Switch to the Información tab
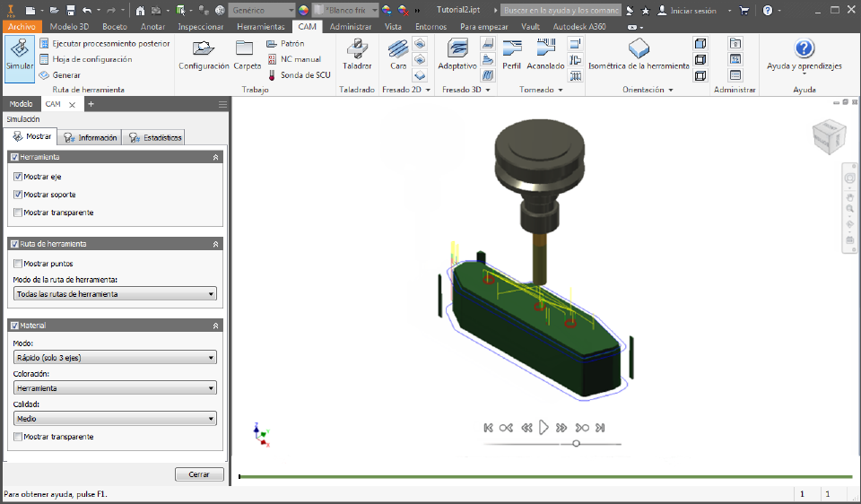The image size is (861, 504). click(90, 137)
